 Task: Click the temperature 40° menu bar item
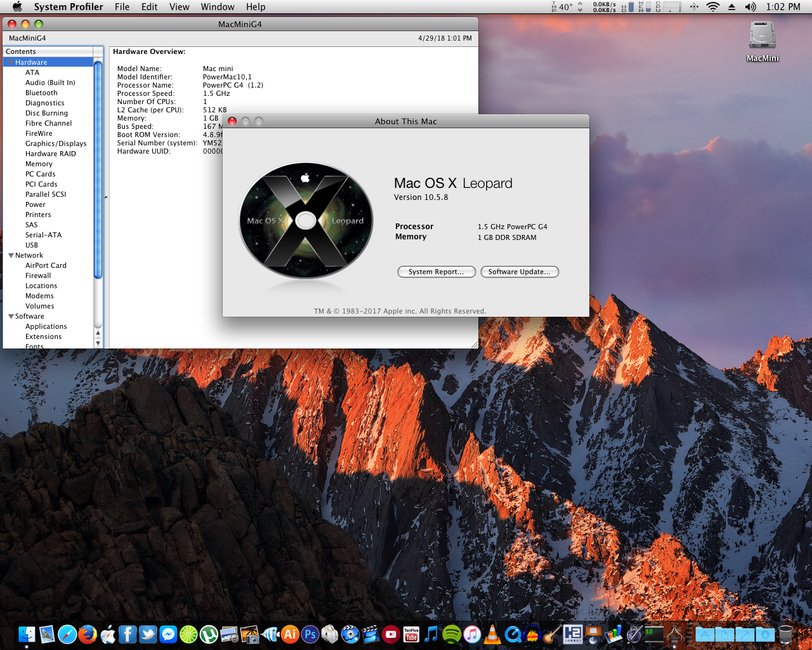coord(561,7)
